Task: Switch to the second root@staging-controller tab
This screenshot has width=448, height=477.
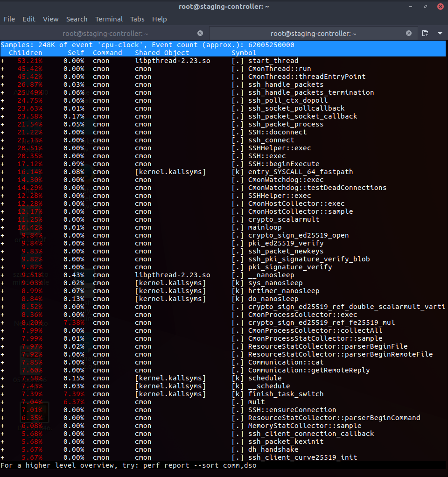Action: click(313, 34)
